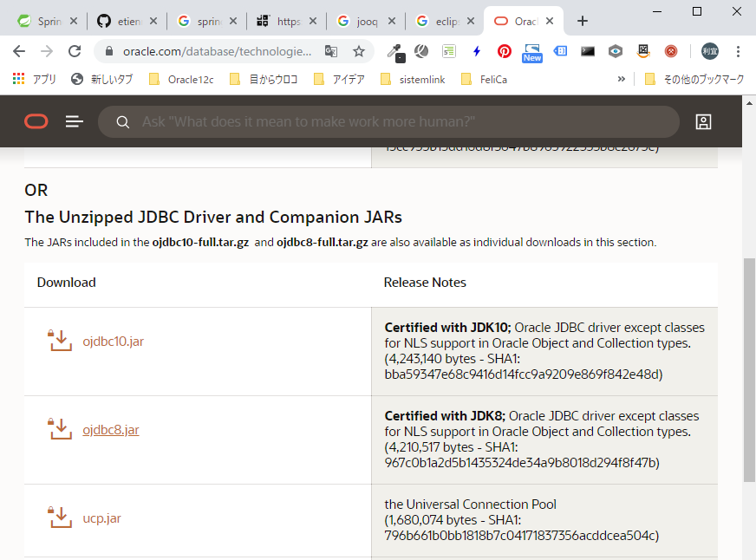Open the Pinterest extension
This screenshot has width=756, height=560.
tap(505, 51)
